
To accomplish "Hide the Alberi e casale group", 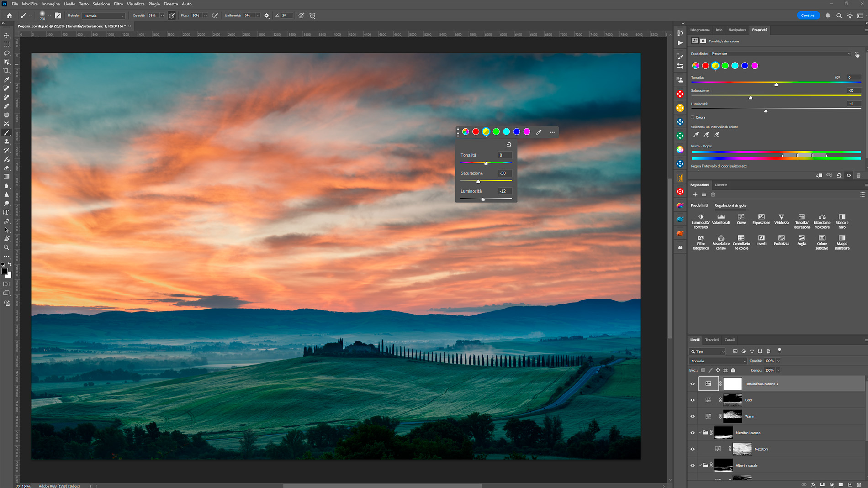I will coord(693,466).
